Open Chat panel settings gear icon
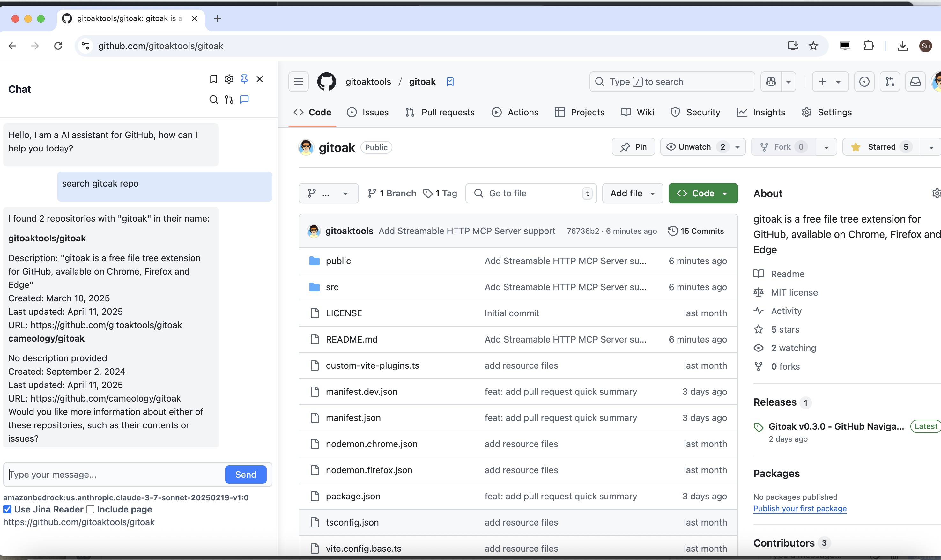This screenshot has width=941, height=560. click(229, 79)
